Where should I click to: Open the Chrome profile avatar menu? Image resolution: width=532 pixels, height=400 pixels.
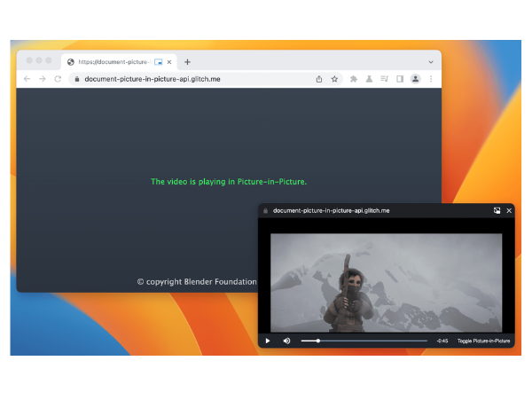pos(415,79)
